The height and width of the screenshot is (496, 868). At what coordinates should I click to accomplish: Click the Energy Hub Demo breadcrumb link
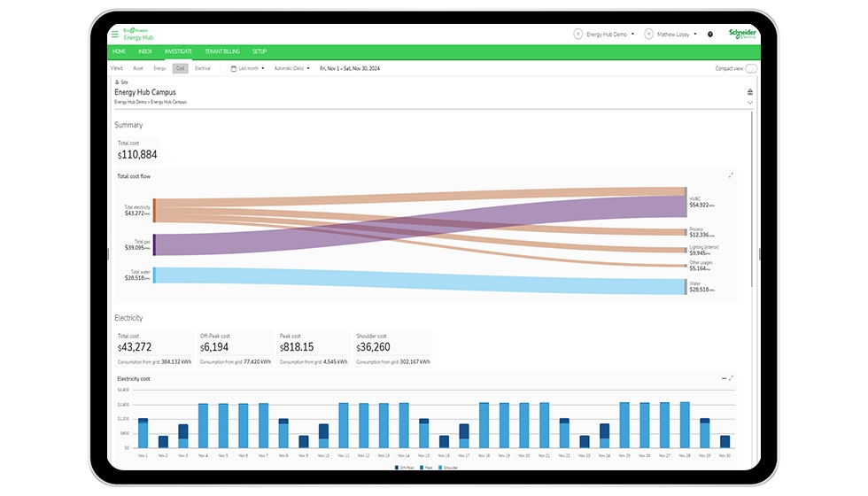coord(125,102)
